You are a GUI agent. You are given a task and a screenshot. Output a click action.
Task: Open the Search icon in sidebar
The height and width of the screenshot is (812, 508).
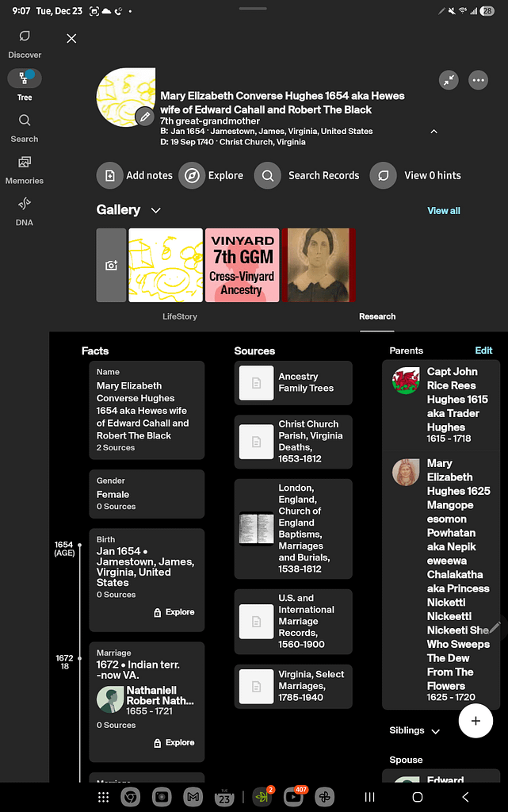25,127
